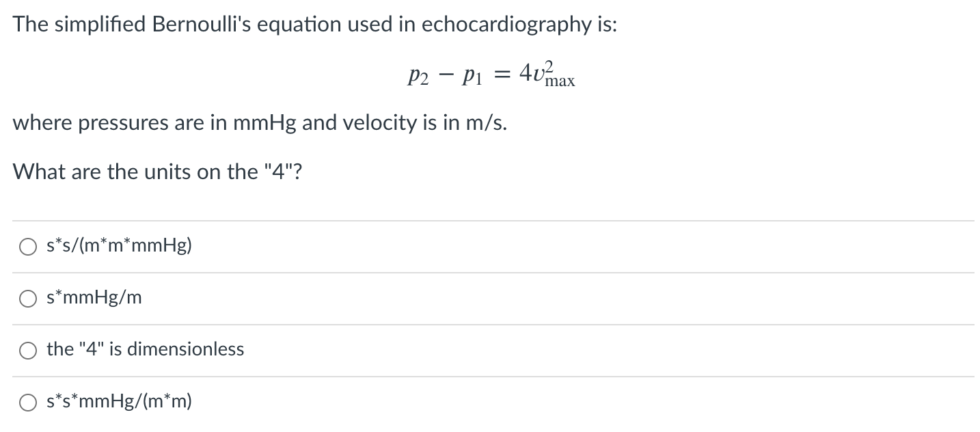
Task: Click the p2 term in the equation
Action: (x=417, y=75)
